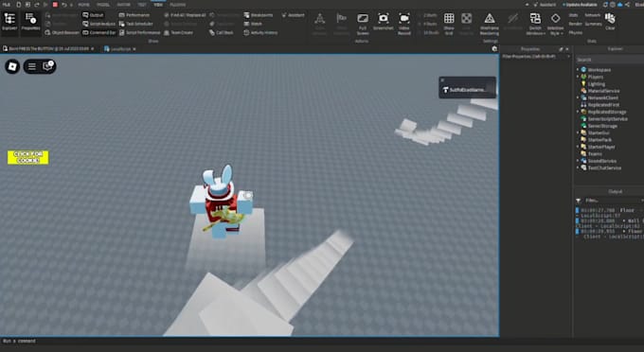This screenshot has width=644, height=352.
Task: Open the FILE menu
Action: (7, 5)
